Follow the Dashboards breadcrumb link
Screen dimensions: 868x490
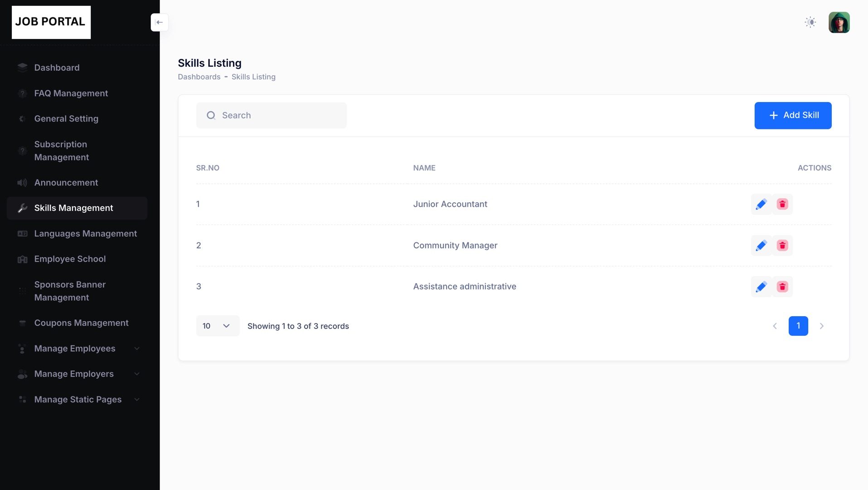click(199, 77)
